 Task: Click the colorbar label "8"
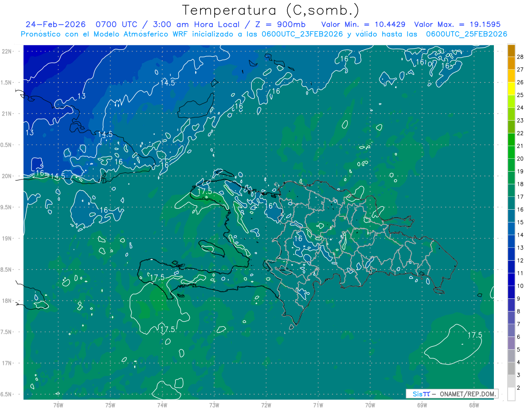coord(518,312)
